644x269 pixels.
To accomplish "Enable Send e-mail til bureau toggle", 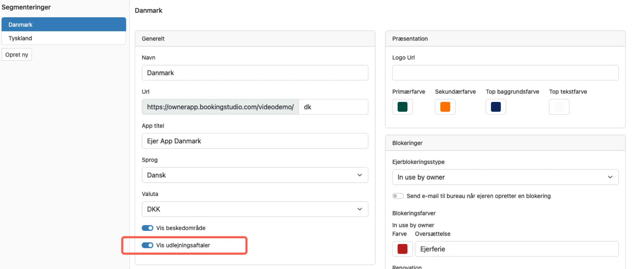I will pyautogui.click(x=398, y=196).
